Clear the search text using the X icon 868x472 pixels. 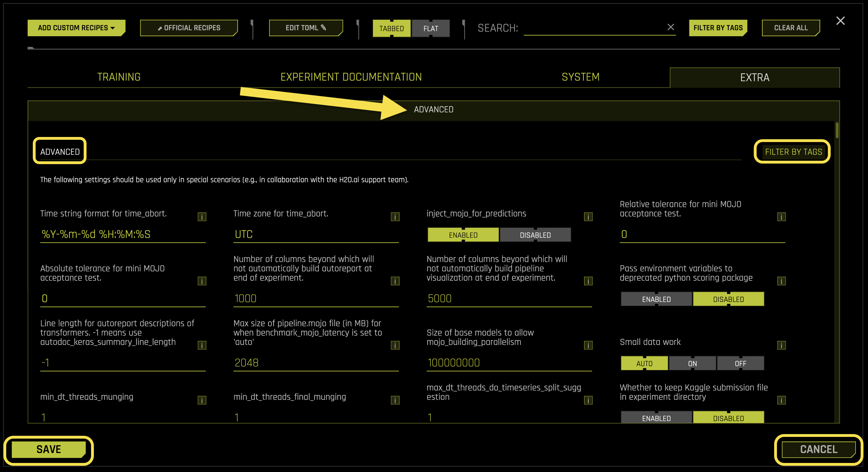[x=671, y=27]
